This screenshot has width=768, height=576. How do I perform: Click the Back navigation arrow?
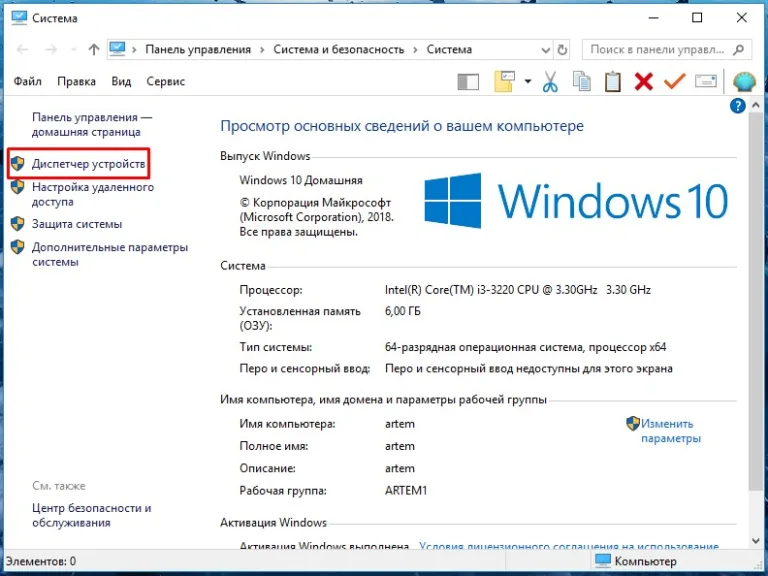(x=23, y=49)
